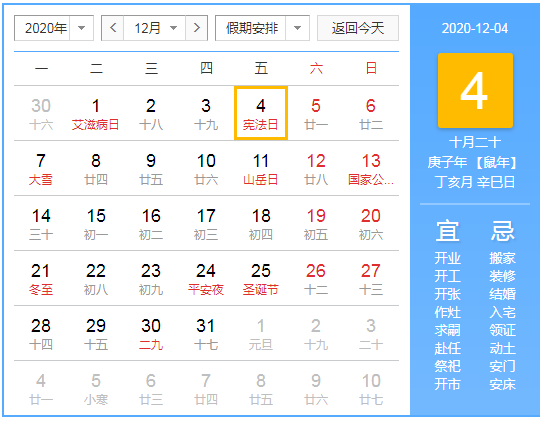This screenshot has height=424, width=543.
Task: Pick December 24 平安夜
Action: [206, 279]
